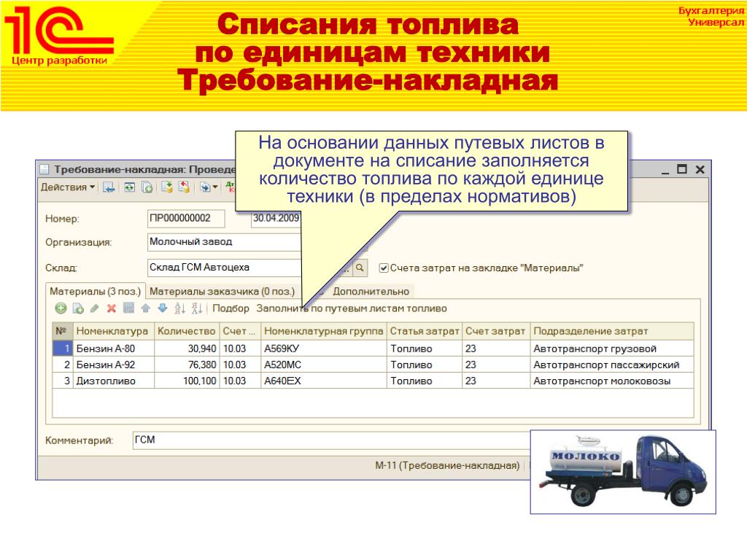This screenshot has height=560, width=747.
Task: Open the create-based-on dropdown icon
Action: coord(208,187)
